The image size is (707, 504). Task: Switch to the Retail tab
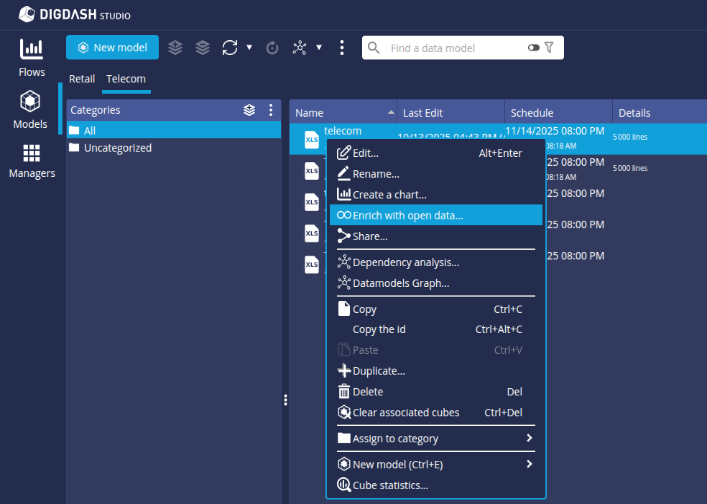coord(81,79)
